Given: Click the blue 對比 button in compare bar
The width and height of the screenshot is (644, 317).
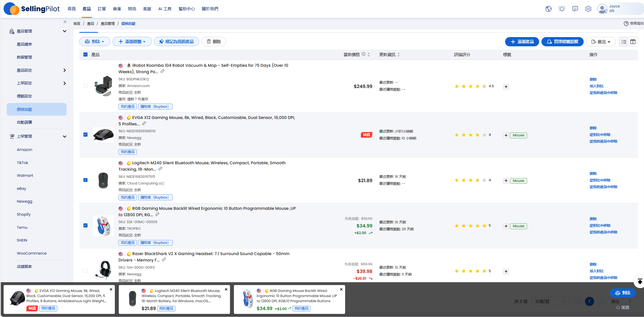Looking at the screenshot, I should coord(623,293).
